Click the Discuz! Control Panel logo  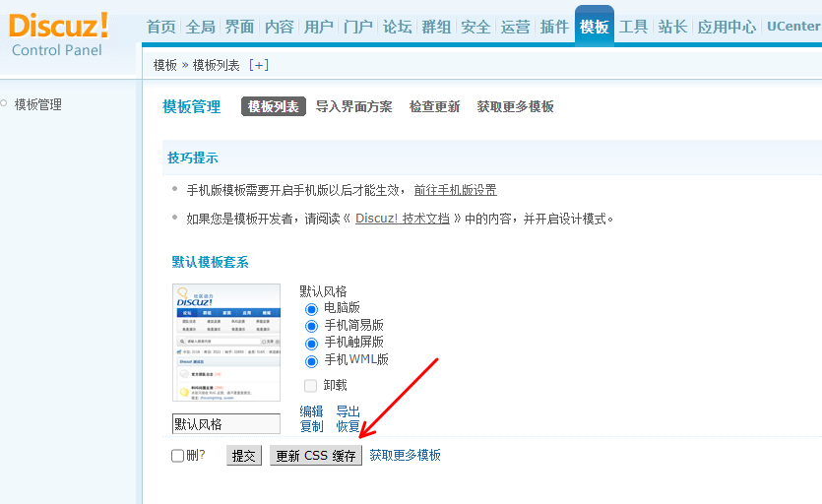(x=59, y=34)
